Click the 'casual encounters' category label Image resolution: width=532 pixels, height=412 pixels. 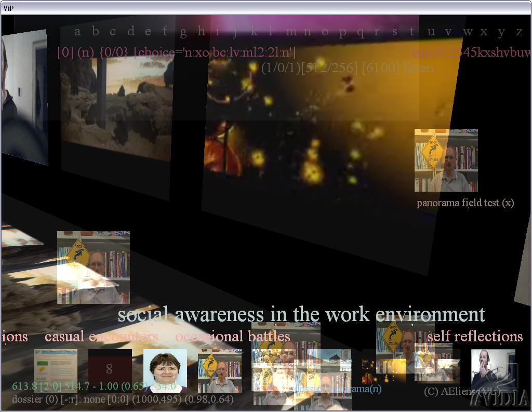(101, 336)
